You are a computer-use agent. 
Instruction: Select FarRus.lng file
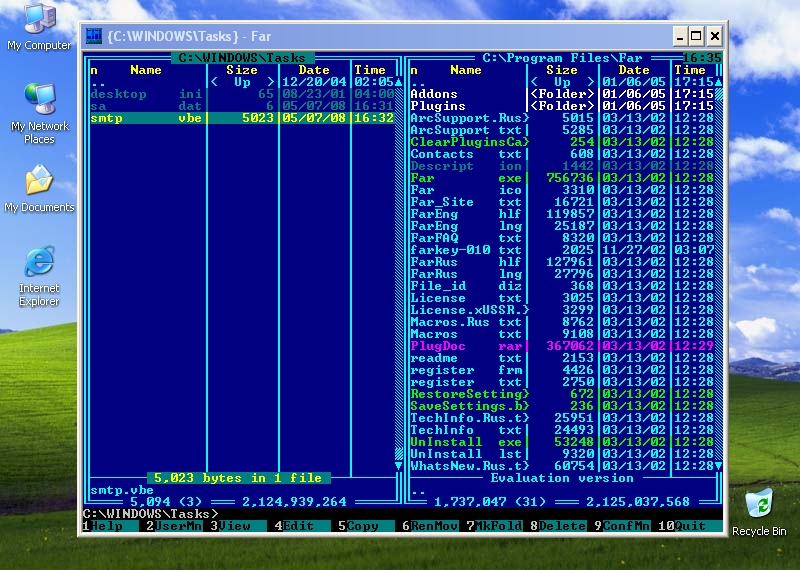tap(562, 274)
